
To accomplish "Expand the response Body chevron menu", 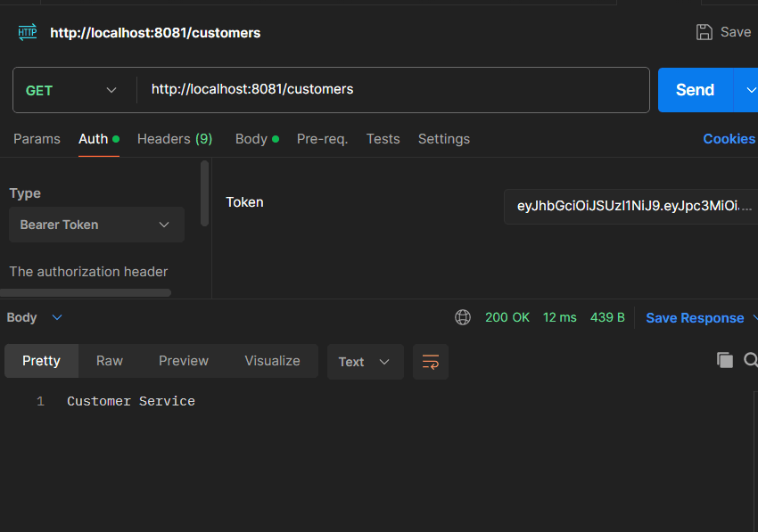I will tap(57, 317).
